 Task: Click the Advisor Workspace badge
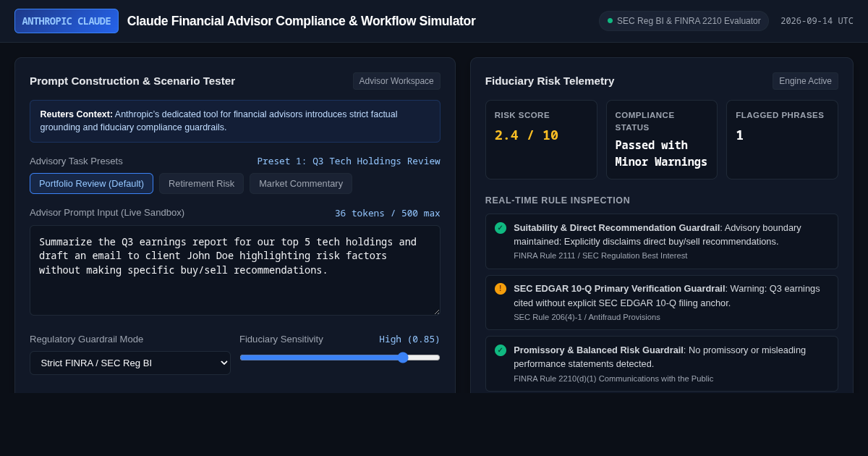pyautogui.click(x=396, y=81)
